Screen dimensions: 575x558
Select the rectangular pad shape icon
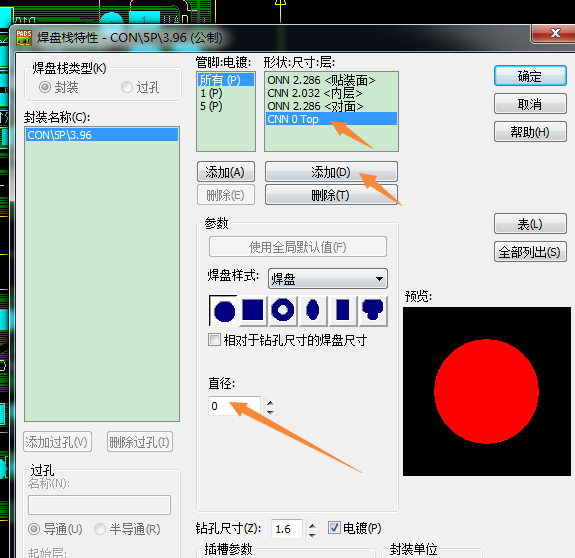(343, 311)
